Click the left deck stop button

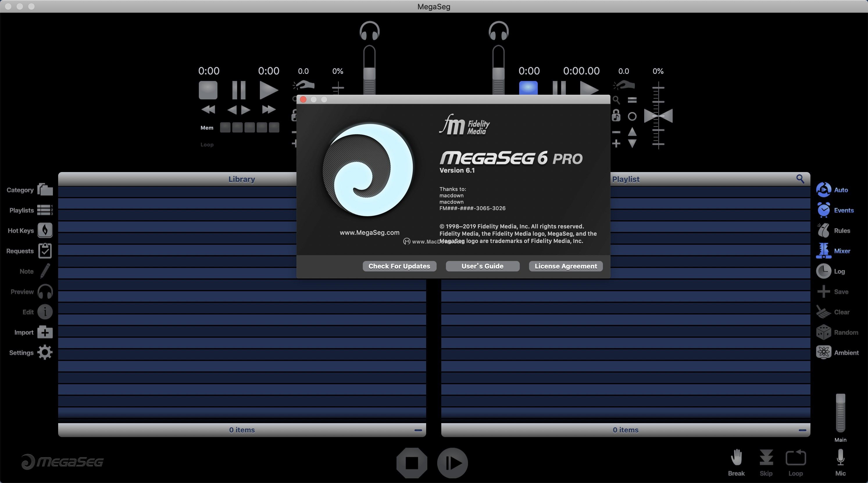pyautogui.click(x=208, y=90)
